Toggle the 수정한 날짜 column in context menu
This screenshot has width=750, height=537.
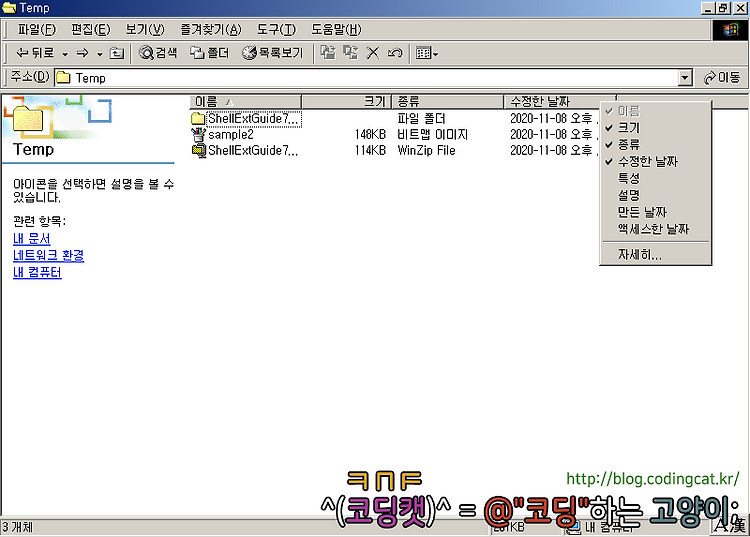coord(655,162)
